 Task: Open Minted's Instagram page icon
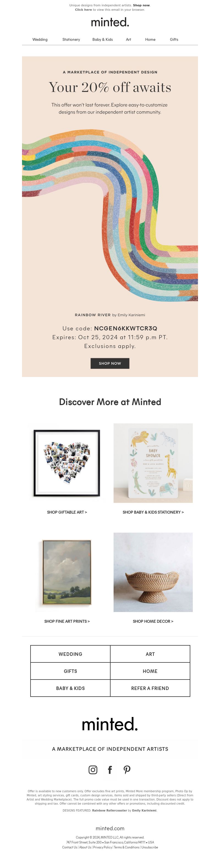[x=93, y=770]
